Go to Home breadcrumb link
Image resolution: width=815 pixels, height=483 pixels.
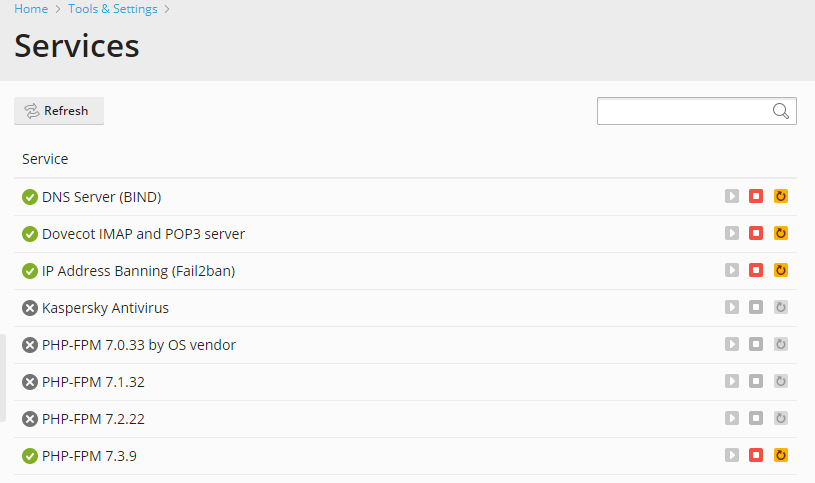(31, 9)
